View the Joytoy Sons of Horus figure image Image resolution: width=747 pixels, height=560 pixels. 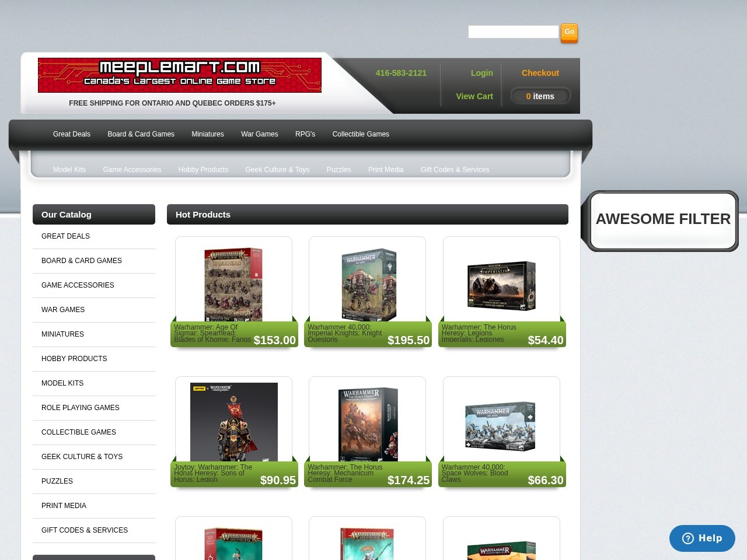[233, 422]
